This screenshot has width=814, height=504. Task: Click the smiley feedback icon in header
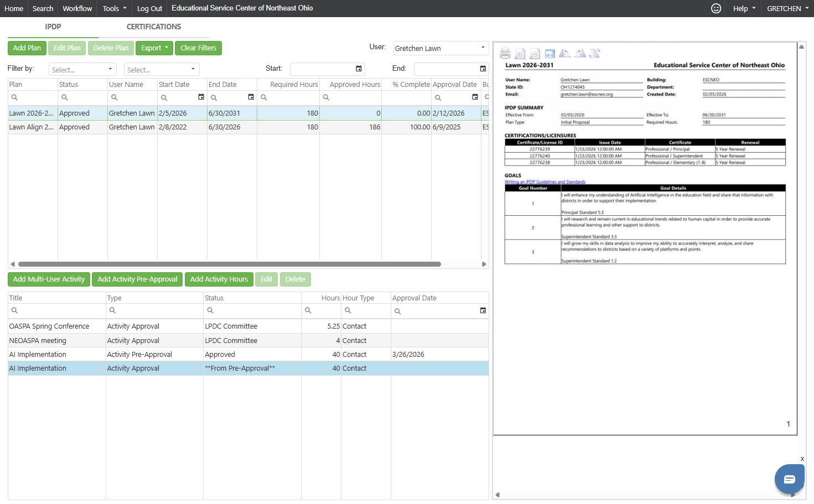[716, 8]
